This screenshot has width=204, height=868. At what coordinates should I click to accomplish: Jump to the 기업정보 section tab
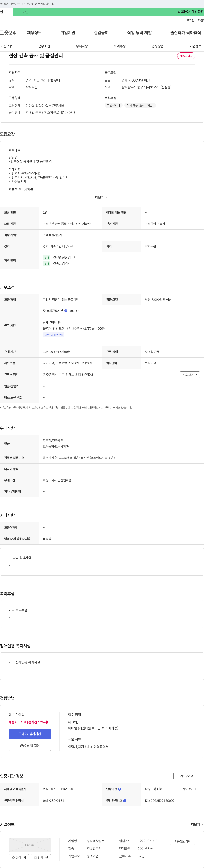pyautogui.click(x=195, y=46)
